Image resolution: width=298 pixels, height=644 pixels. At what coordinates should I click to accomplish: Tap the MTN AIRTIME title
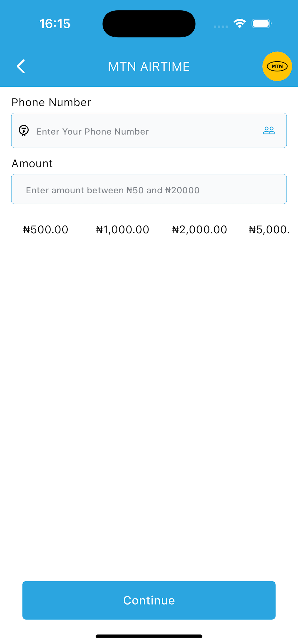tap(149, 67)
